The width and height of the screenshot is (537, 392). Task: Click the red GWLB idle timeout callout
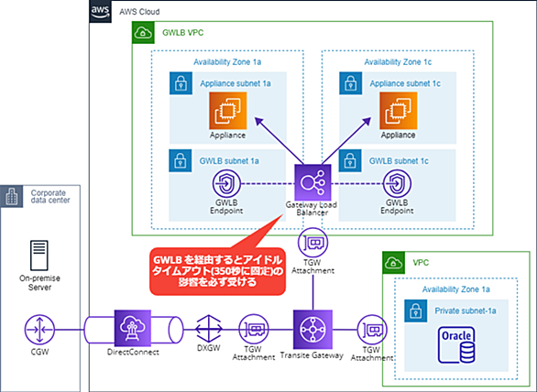coord(218,271)
